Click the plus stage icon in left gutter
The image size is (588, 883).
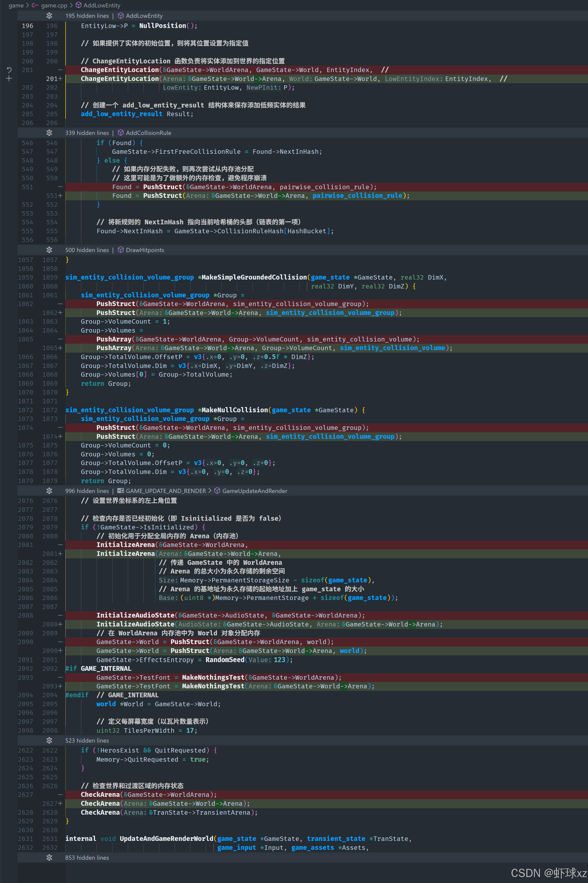tap(9, 78)
